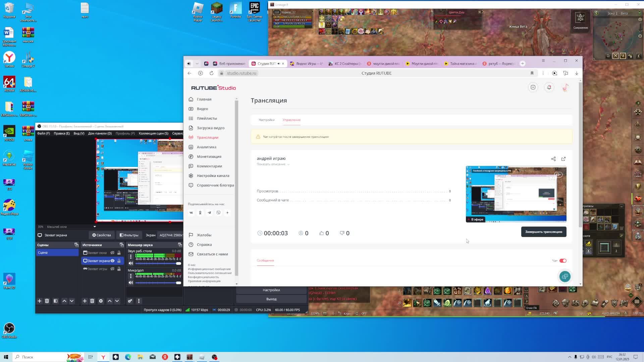
Task: Open the share icon for андрей играю stream
Action: 553,159
